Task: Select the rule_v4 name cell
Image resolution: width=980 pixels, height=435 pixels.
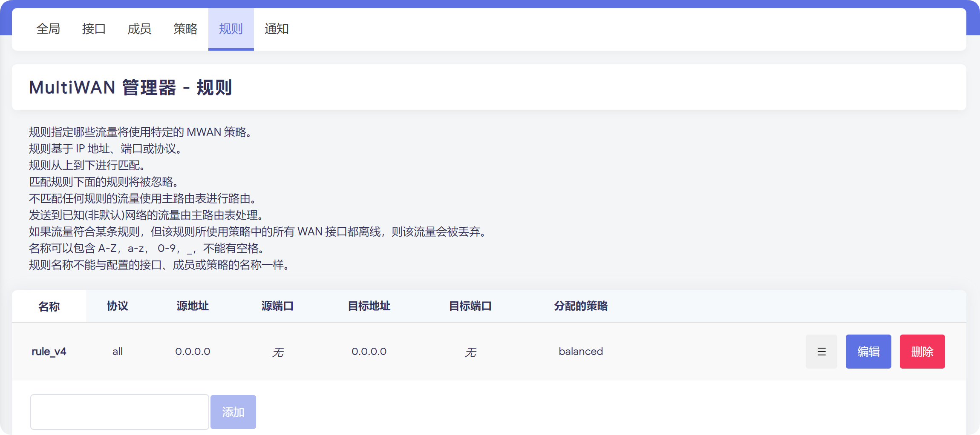Action: [49, 352]
